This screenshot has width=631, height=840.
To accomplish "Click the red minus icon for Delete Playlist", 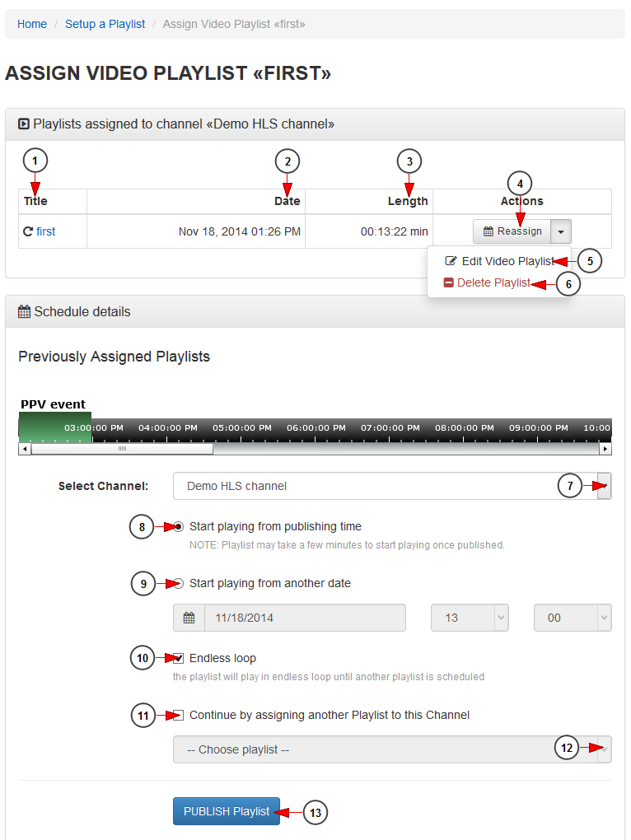I will coord(449,282).
